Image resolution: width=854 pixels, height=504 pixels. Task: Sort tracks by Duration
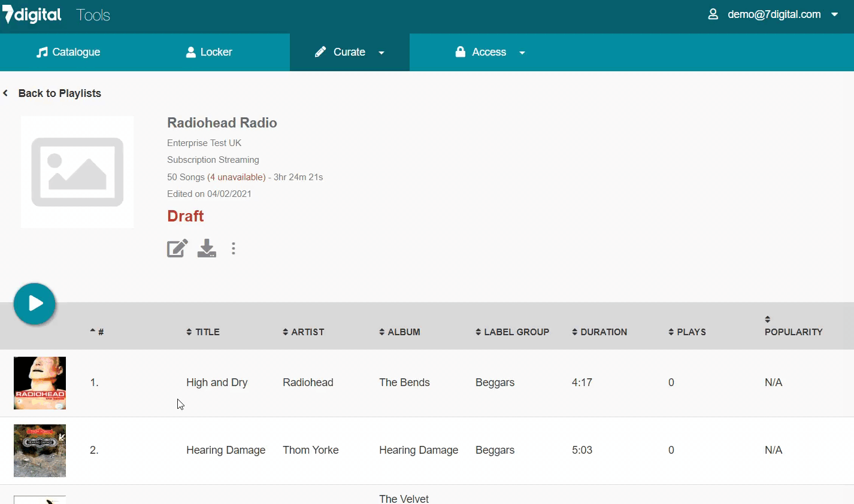(x=599, y=332)
